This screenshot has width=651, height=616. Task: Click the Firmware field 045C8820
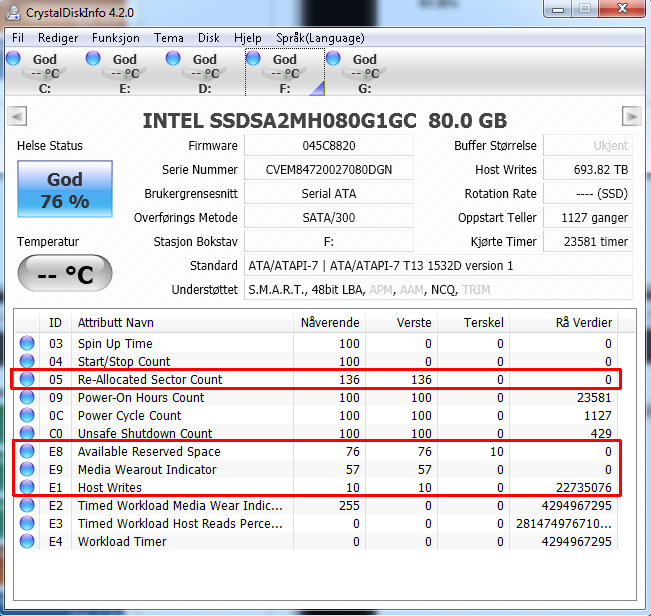[x=329, y=146]
